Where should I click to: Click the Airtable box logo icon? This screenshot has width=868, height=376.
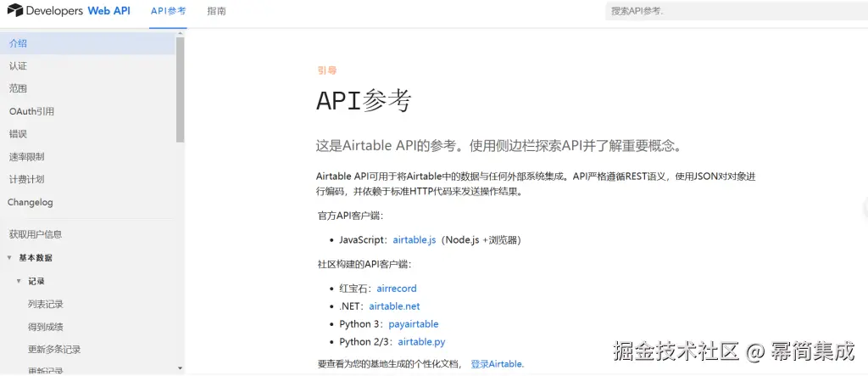[15, 10]
